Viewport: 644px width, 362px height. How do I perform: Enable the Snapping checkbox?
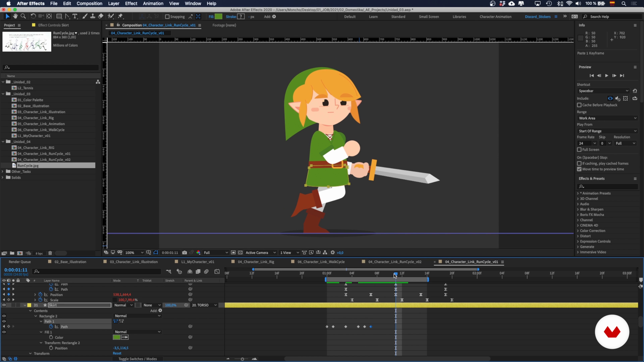tap(167, 17)
